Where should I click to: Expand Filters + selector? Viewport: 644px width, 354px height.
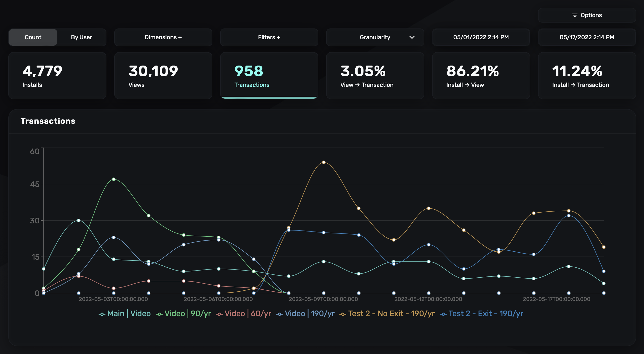(269, 37)
